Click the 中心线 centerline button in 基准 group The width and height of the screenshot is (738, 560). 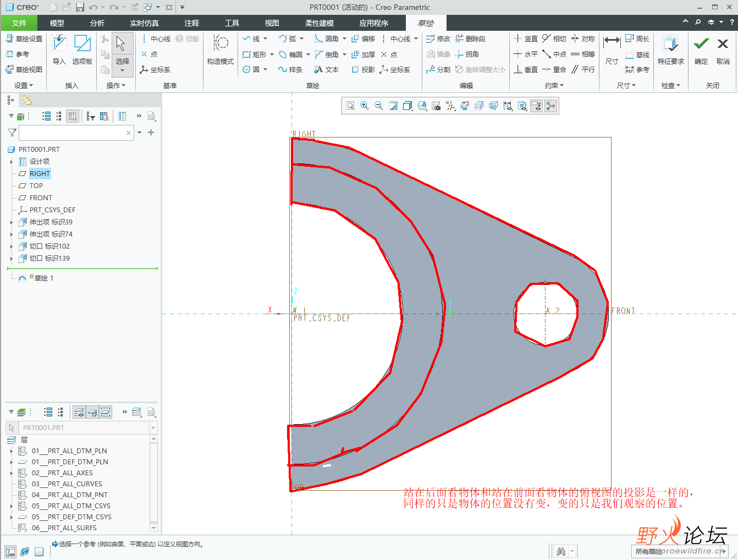156,39
